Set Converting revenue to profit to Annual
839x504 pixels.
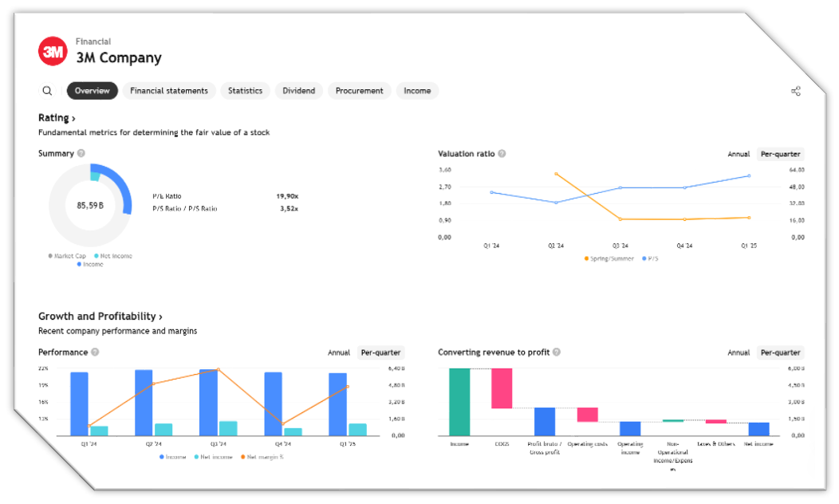(739, 352)
